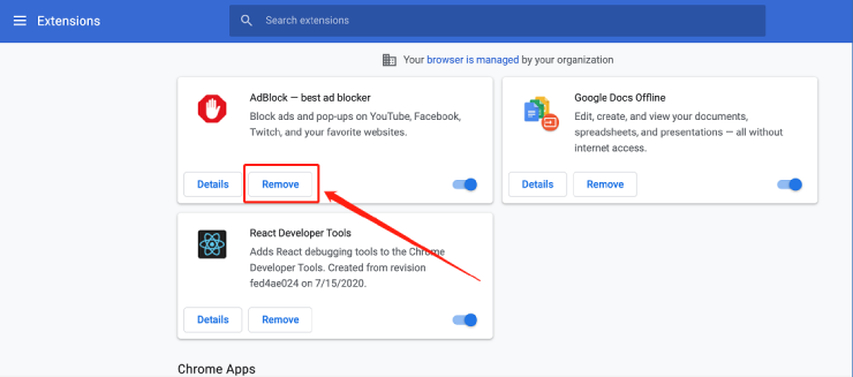Remove React Developer Tools extension
The image size is (853, 377).
[280, 320]
